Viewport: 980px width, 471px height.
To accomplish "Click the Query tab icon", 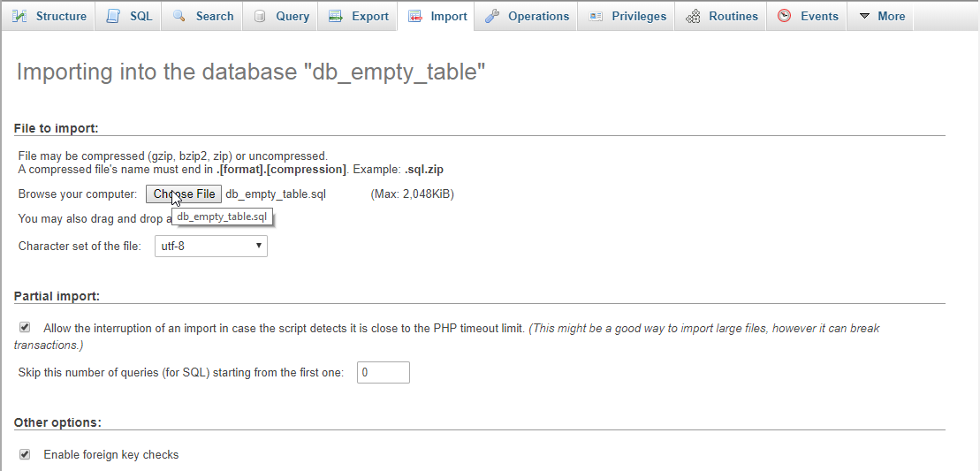I will click(260, 16).
